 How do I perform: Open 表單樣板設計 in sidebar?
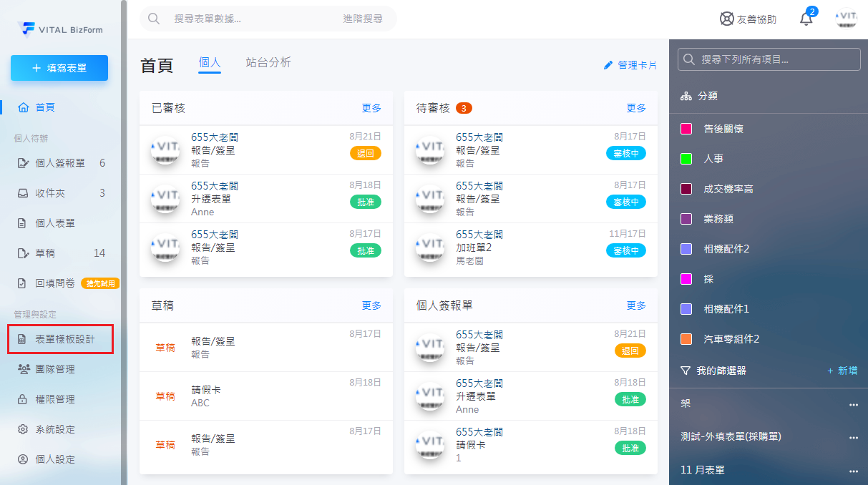[x=64, y=339]
